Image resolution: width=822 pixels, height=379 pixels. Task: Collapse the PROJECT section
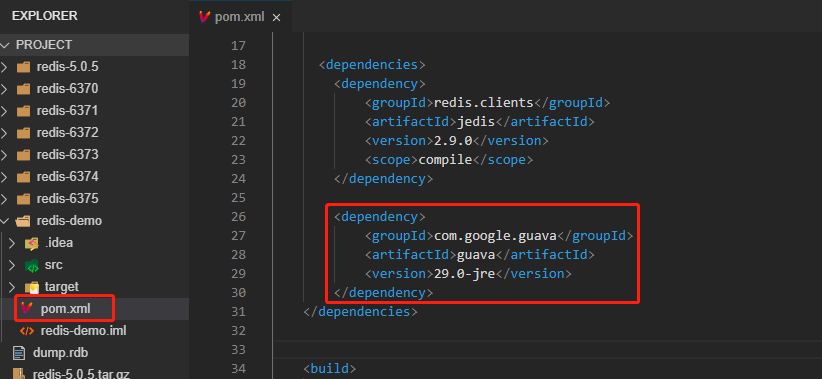pyautogui.click(x=5, y=45)
